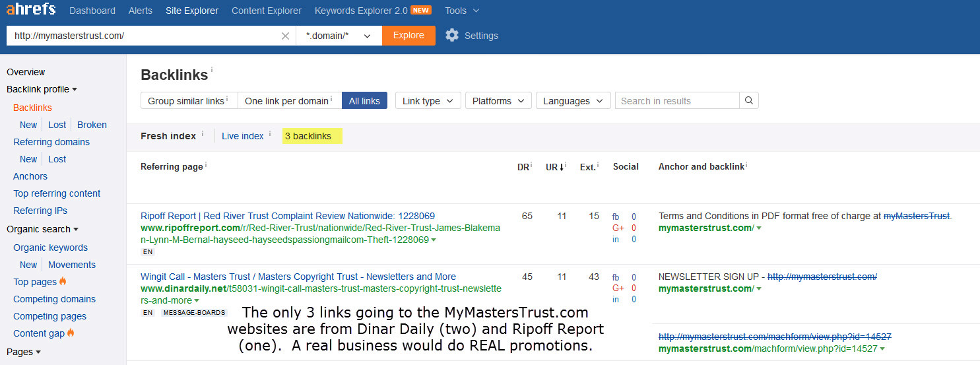Open the Wingit Call Masters Trust link
Image resolution: width=980 pixels, height=365 pixels.
pyautogui.click(x=298, y=277)
